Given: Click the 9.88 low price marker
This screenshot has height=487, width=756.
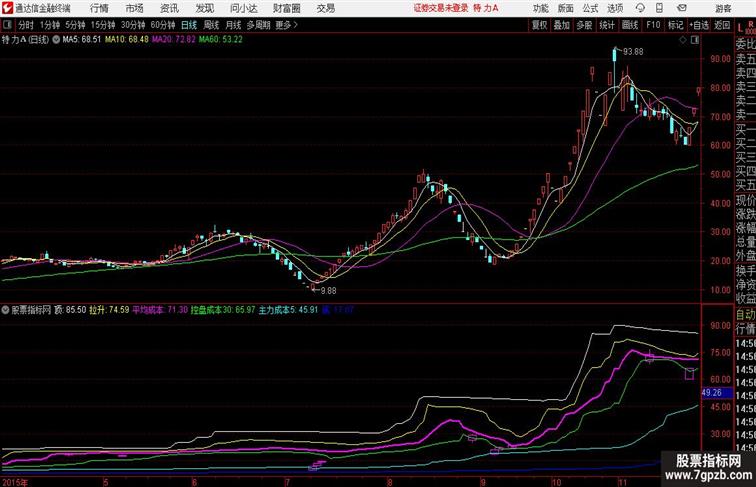Looking at the screenshot, I should [x=328, y=291].
